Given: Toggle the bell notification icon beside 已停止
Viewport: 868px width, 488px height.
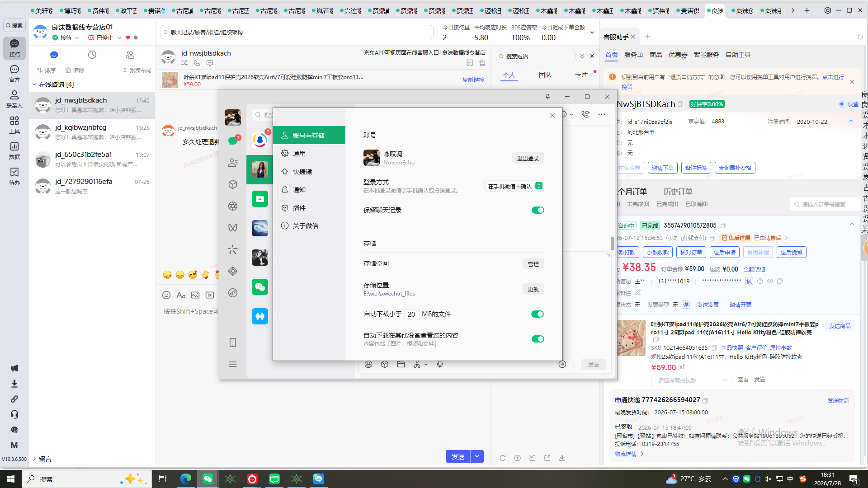Looking at the screenshot, I should (x=136, y=38).
